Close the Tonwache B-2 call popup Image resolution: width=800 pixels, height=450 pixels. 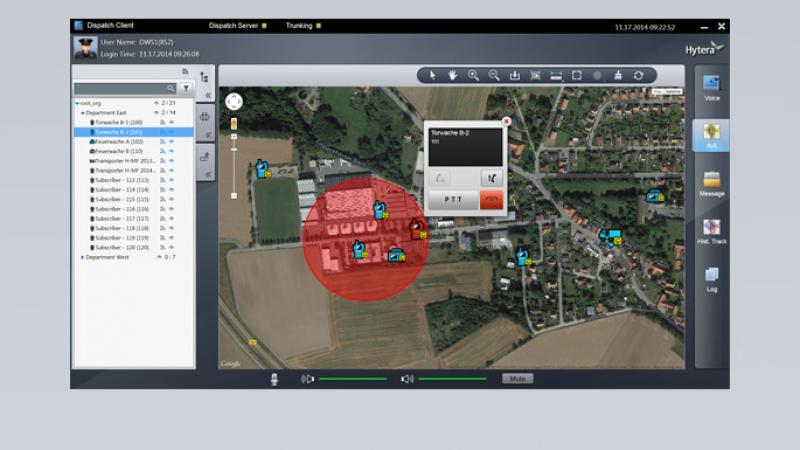tap(506, 121)
